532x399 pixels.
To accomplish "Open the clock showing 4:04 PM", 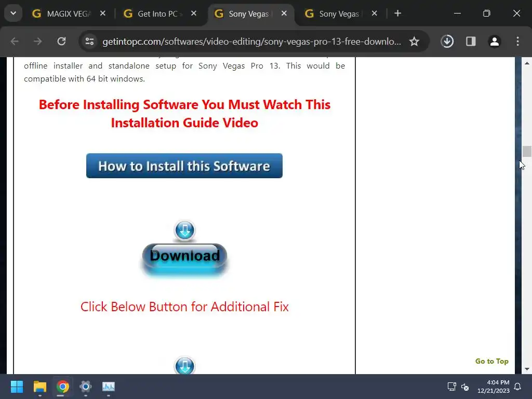I will pos(494,387).
